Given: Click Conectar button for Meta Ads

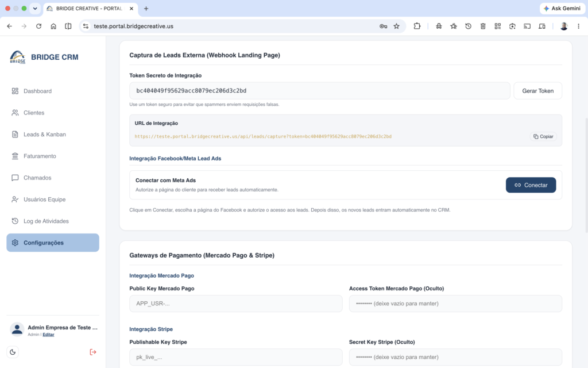Looking at the screenshot, I should coord(531,185).
